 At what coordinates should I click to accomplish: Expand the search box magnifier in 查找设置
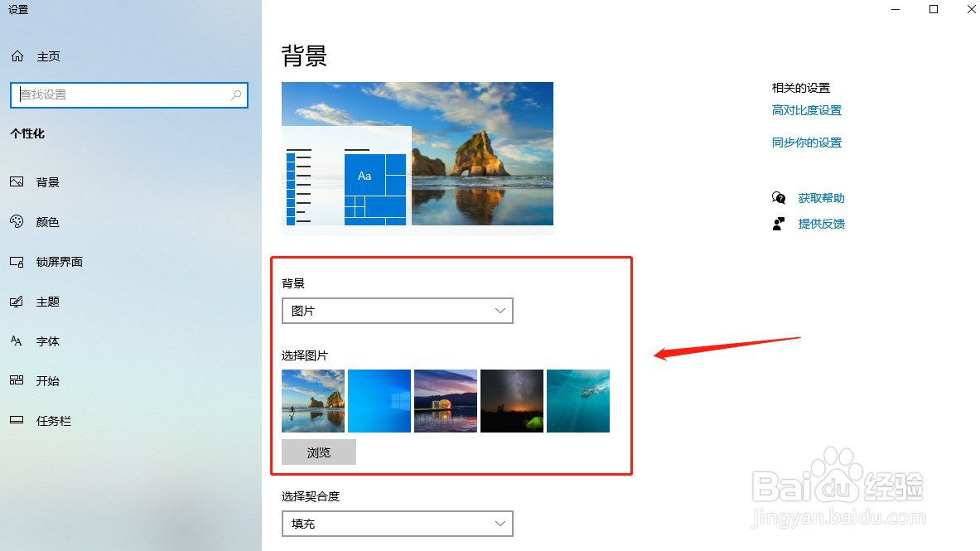coord(237,94)
